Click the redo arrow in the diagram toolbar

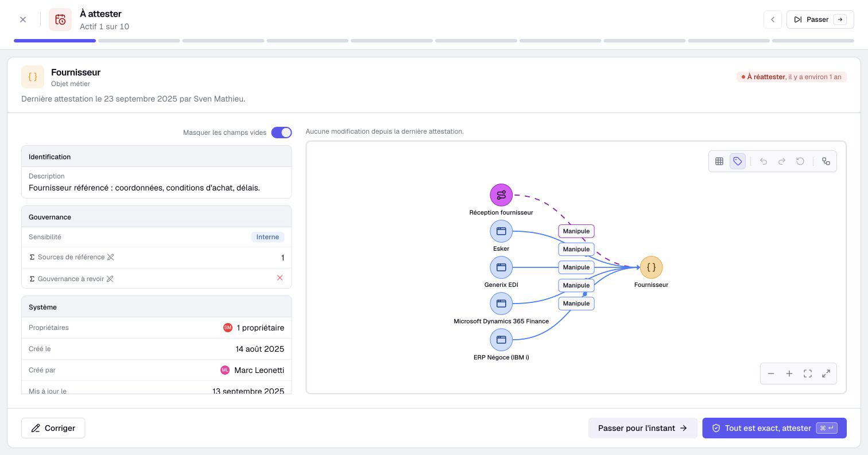tap(782, 161)
